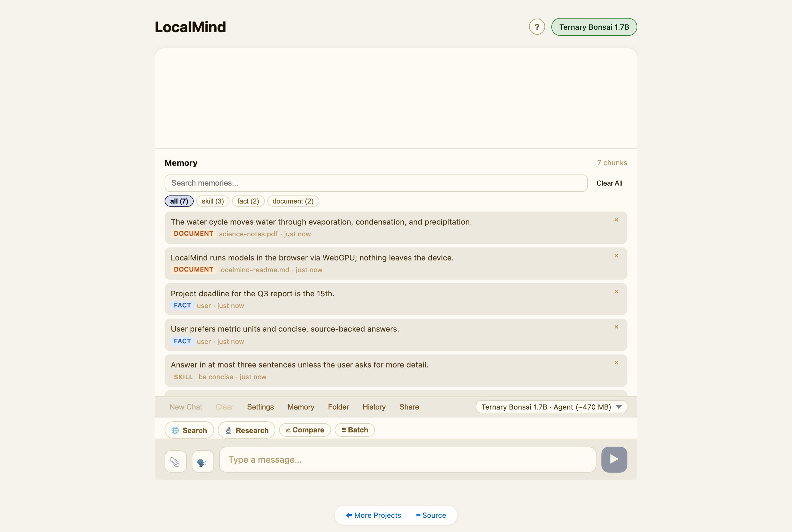Clear All memories
792x532 pixels.
coord(609,183)
